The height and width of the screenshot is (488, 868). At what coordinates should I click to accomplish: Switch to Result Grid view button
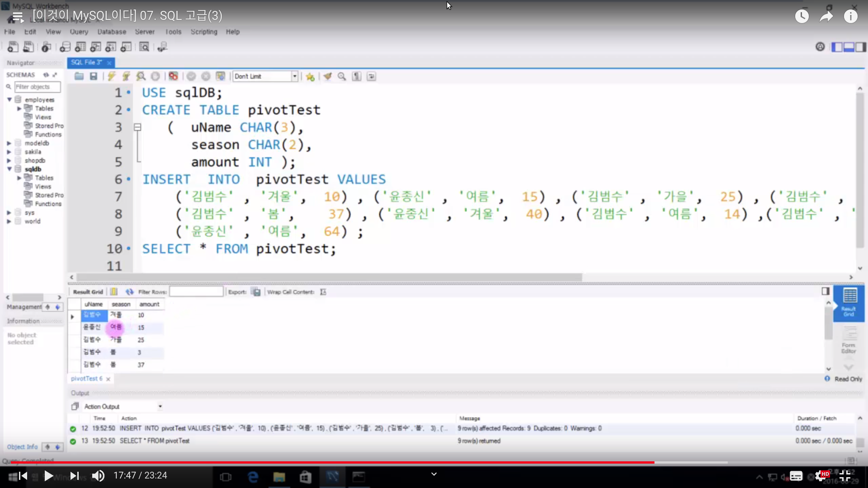[849, 303]
